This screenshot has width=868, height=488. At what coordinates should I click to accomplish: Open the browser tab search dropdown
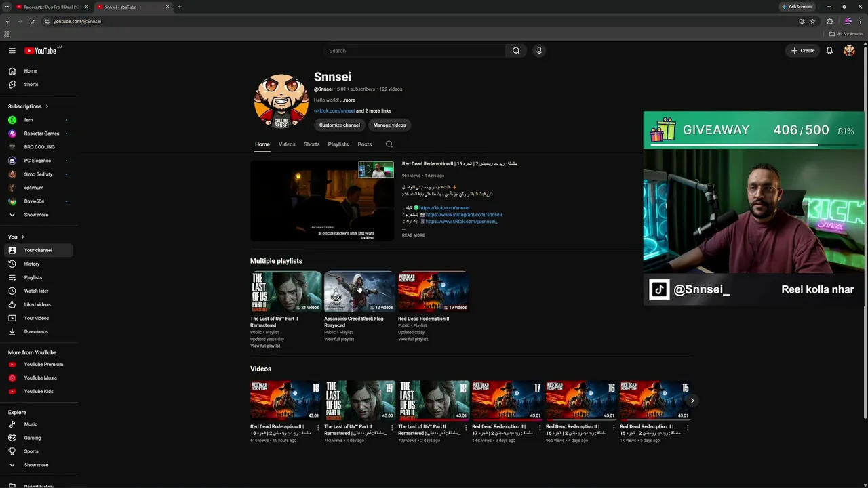[7, 7]
